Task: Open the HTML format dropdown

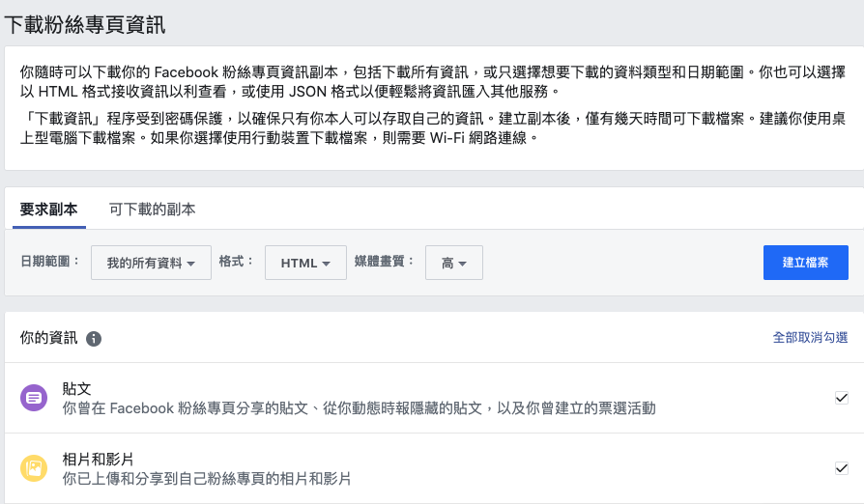Action: tap(305, 263)
